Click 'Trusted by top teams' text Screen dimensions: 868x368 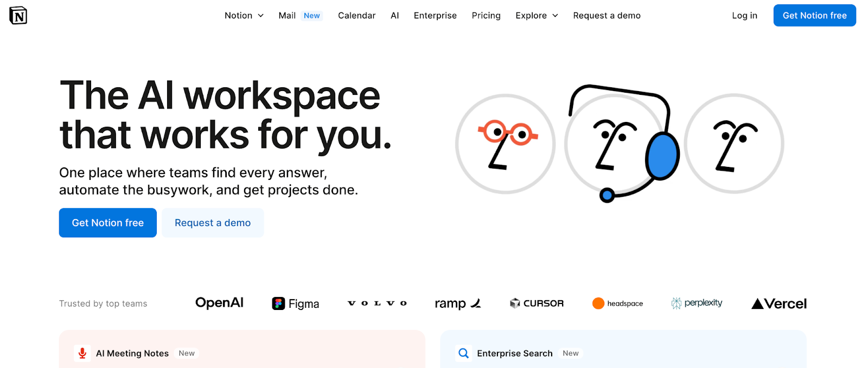[103, 304]
